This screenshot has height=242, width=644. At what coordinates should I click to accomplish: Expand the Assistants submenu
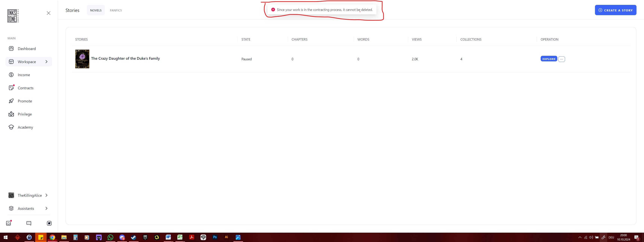[46, 208]
